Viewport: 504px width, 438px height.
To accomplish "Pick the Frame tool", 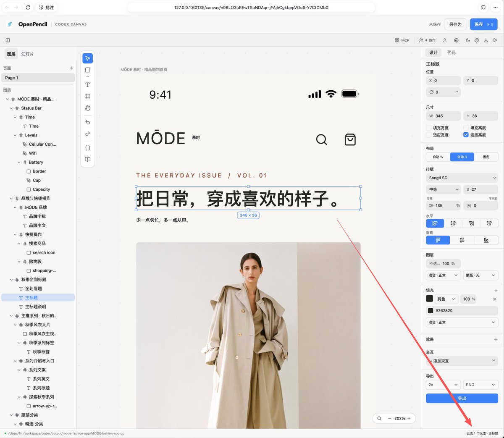I will [87, 96].
